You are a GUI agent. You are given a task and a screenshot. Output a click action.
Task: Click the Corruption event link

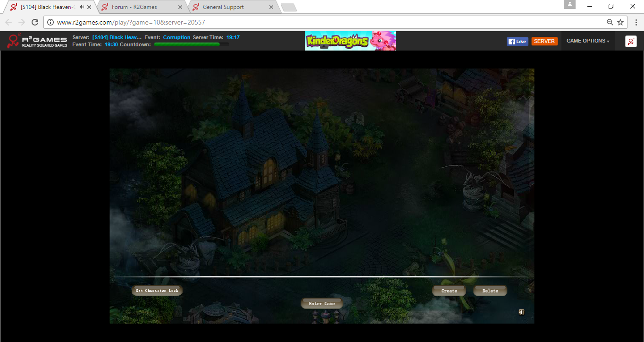pyautogui.click(x=177, y=37)
